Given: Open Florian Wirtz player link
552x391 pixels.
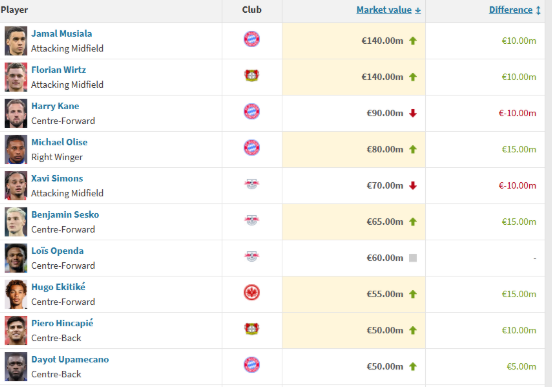Looking at the screenshot, I should click(x=58, y=70).
